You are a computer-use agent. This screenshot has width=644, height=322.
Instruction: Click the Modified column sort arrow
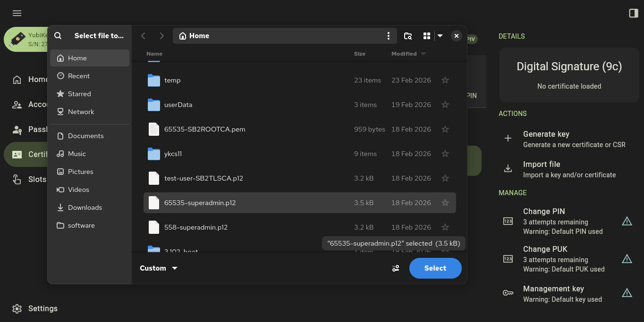[424, 54]
